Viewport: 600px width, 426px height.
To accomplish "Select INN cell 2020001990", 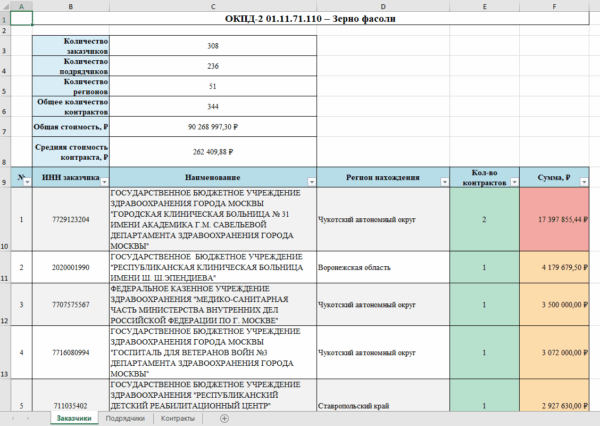I will click(x=71, y=267).
